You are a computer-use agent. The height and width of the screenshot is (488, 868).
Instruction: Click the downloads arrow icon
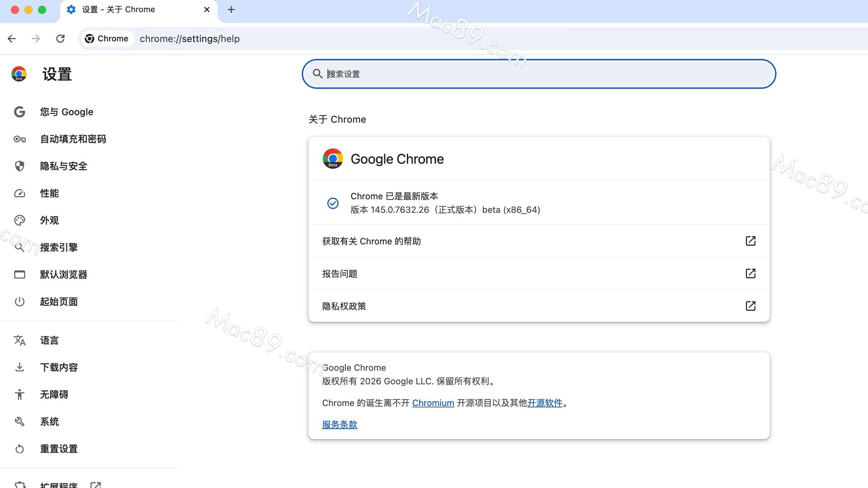(19, 367)
